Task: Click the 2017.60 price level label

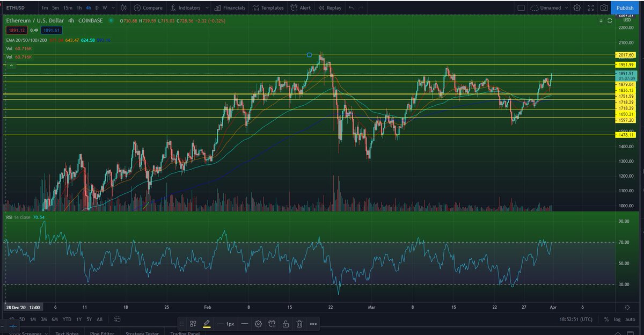Action: tap(626, 55)
